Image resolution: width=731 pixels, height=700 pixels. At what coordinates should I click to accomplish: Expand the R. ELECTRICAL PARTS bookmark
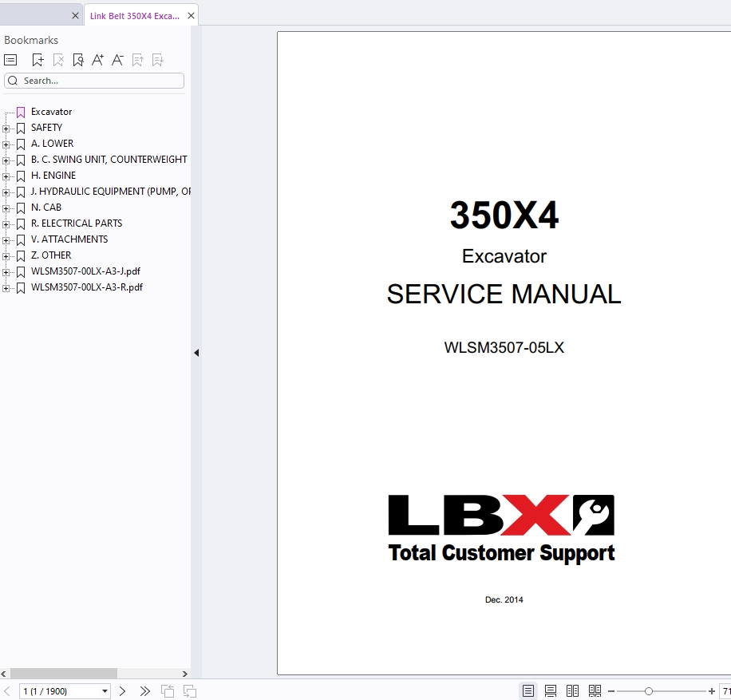[6, 224]
